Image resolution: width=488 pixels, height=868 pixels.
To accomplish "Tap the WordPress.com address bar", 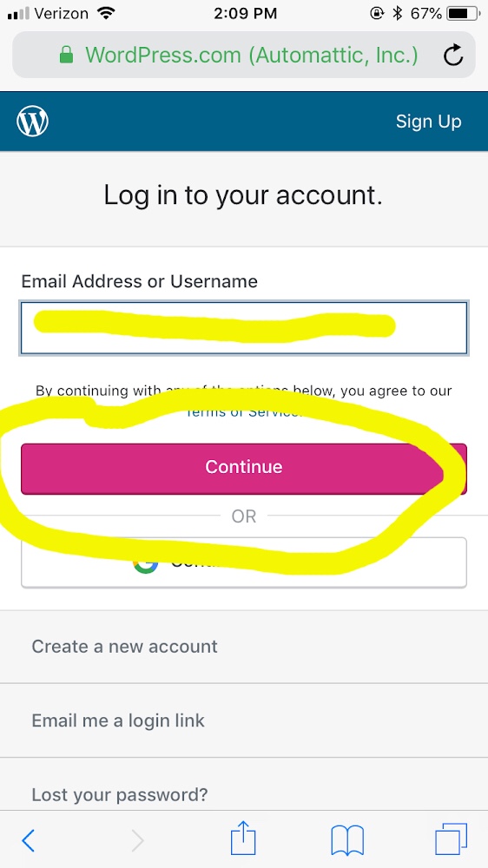I will [244, 55].
